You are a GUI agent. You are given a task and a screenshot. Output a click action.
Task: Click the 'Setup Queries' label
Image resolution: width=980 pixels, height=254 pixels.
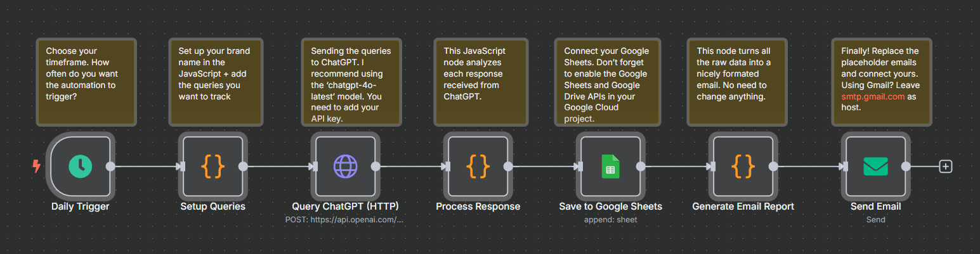point(213,206)
